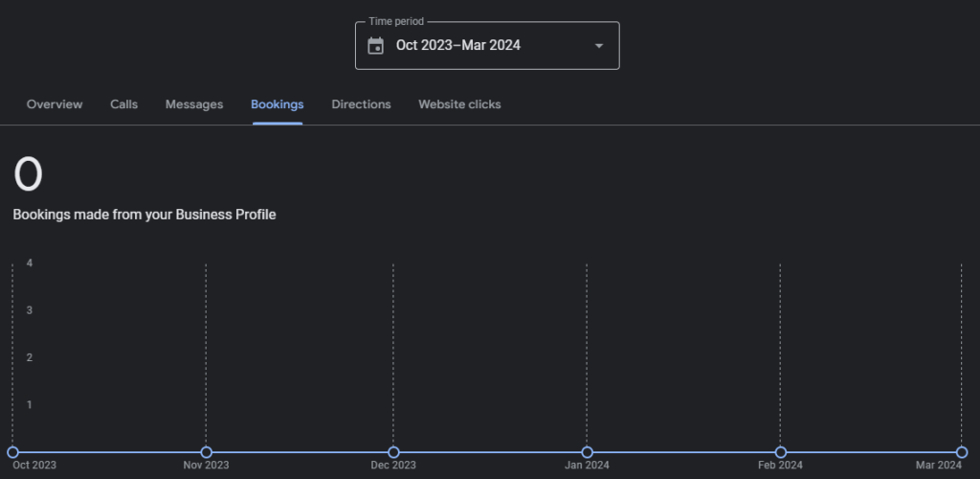Switch to the Overview tab
The height and width of the screenshot is (479, 980).
coord(55,104)
